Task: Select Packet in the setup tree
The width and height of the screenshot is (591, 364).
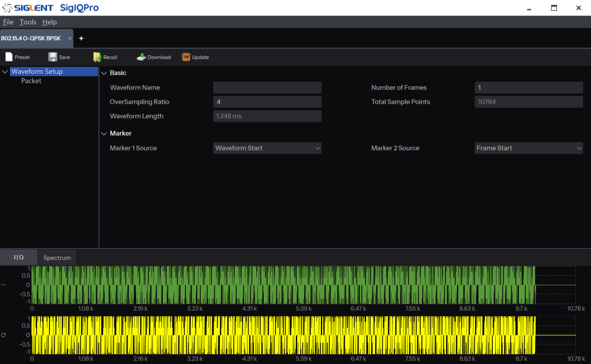Action: 32,81
